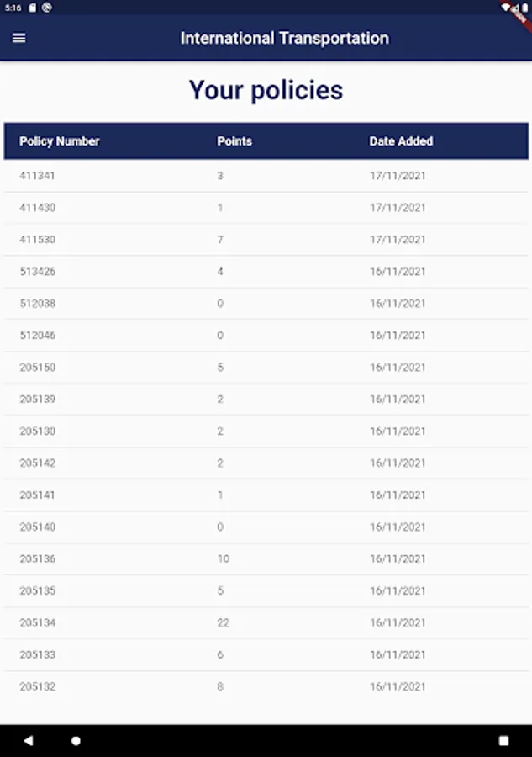532x757 pixels.
Task: Tap the Android back navigation button
Action: pos(28,741)
